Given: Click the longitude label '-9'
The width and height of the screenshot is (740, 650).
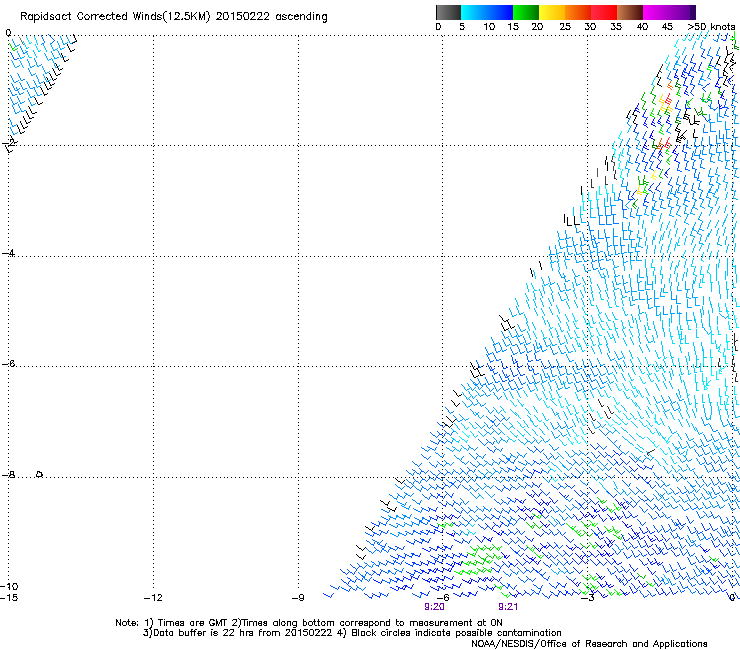Looking at the screenshot, I should [x=298, y=598].
